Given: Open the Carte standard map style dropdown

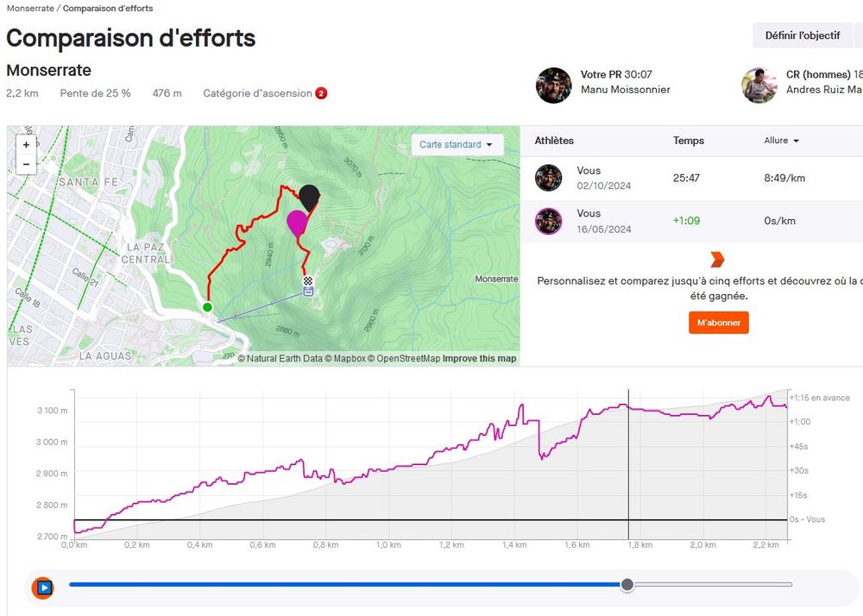Looking at the screenshot, I should (457, 145).
